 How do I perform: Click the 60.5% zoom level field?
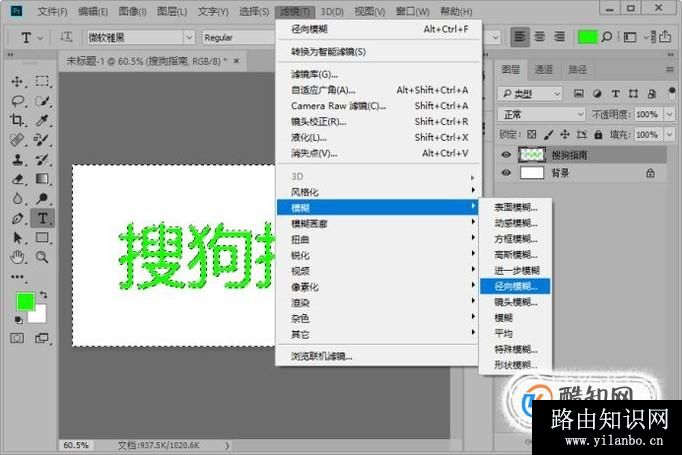pyautogui.click(x=76, y=445)
